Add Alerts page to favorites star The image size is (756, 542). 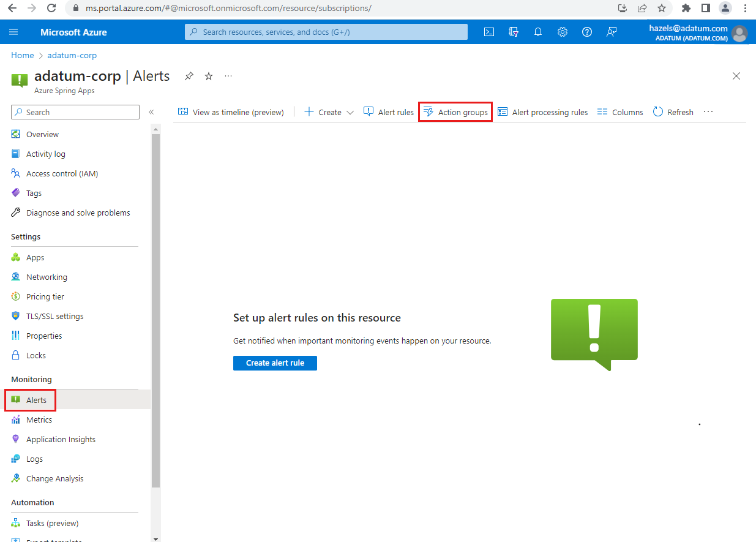pos(209,76)
